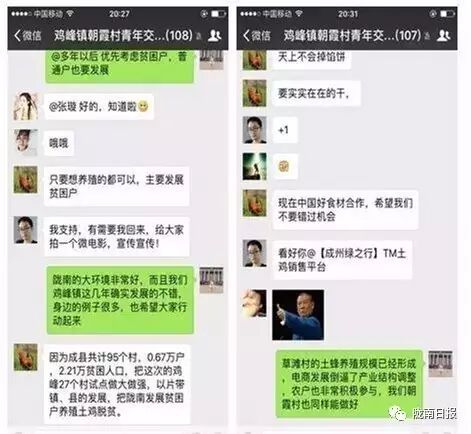471x434 pixels.
Task: Go back to 微信 in right chat
Action: click(257, 35)
